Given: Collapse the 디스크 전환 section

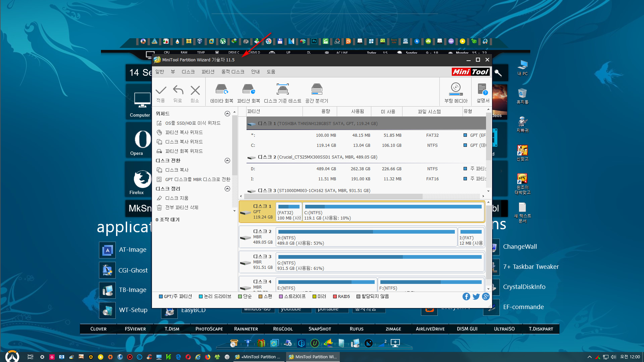Looking at the screenshot, I should [227, 161].
